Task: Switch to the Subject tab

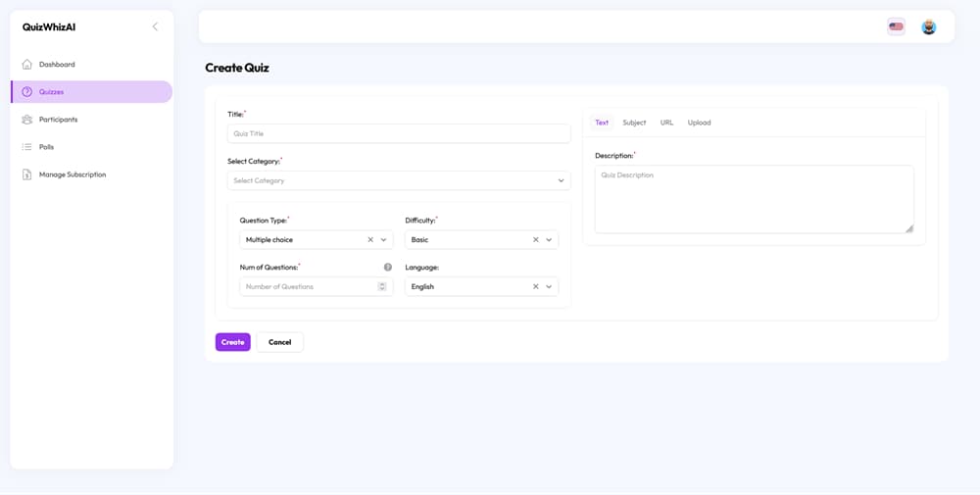Action: 634,123
